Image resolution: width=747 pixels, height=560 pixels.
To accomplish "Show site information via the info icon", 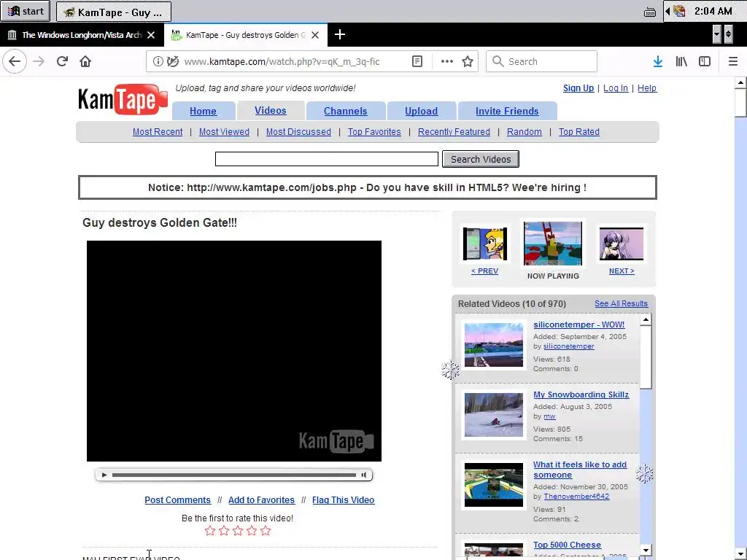I will (158, 61).
